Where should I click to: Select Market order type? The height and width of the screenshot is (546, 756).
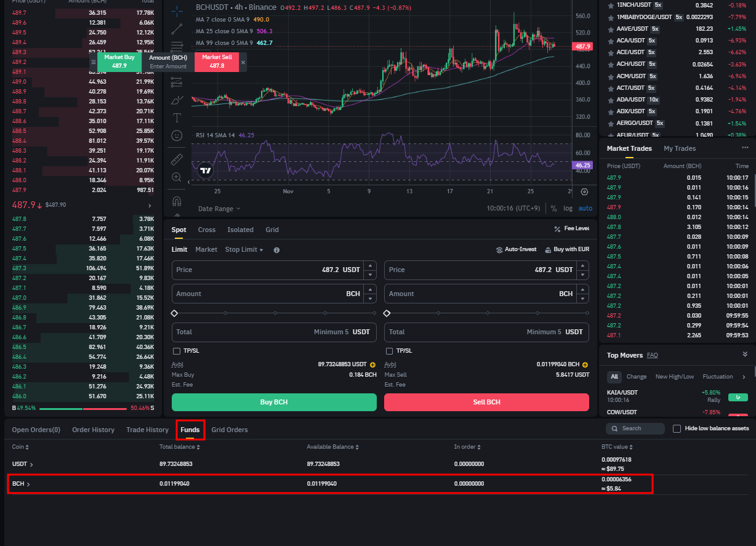(x=206, y=250)
